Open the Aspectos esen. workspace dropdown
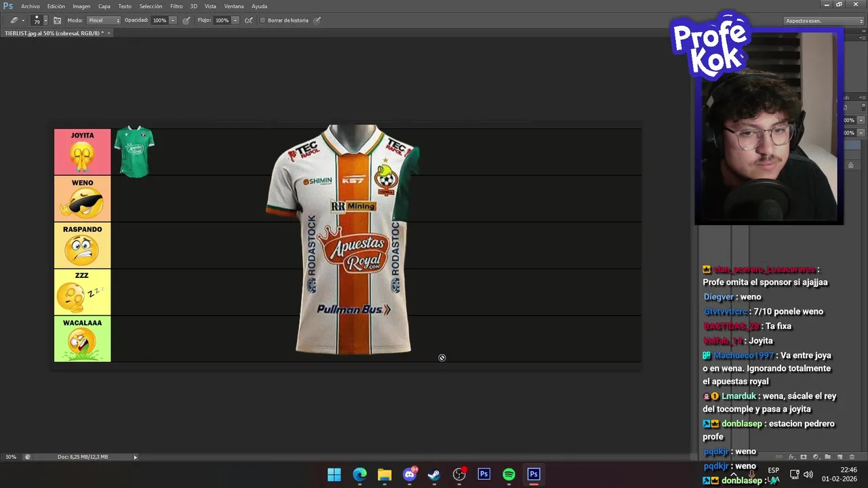Screen dimensions: 868x488 (823, 20)
